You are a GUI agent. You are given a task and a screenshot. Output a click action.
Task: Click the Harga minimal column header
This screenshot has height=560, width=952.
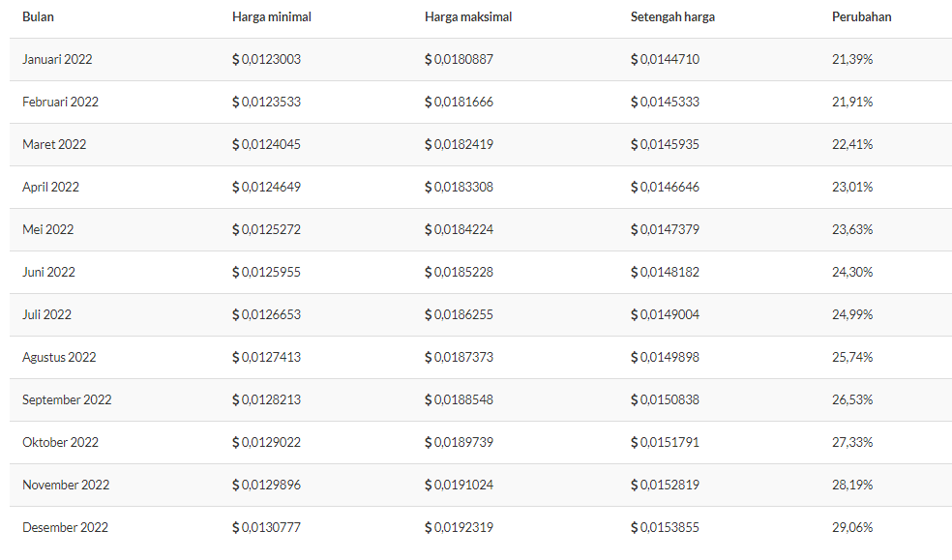(272, 17)
